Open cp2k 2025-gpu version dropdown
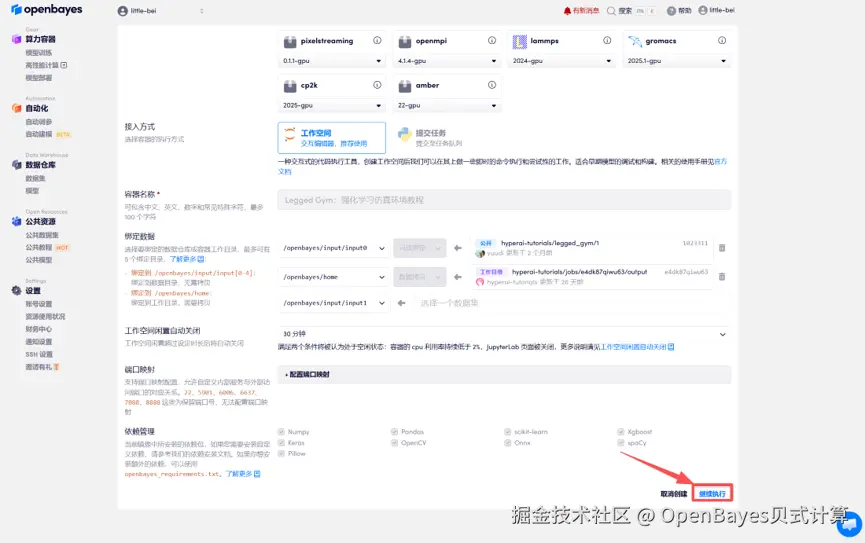 coord(332,105)
